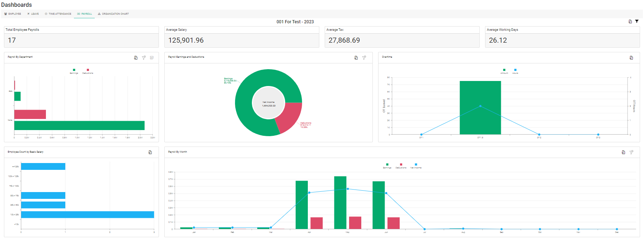Export the Payroll Earnings and Deductions chart
Image resolution: width=644 pixels, height=239 pixels.
(x=356, y=58)
